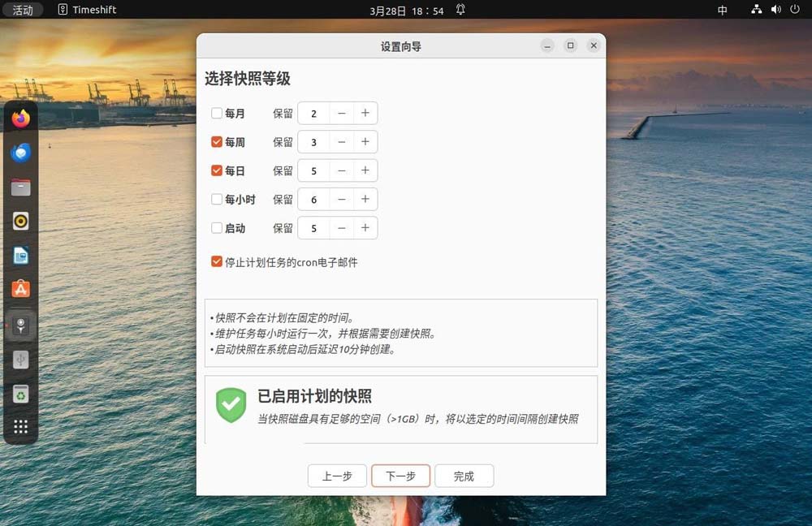Launch LibreOffice Writer from dock
The height and width of the screenshot is (526, 812).
(x=21, y=255)
